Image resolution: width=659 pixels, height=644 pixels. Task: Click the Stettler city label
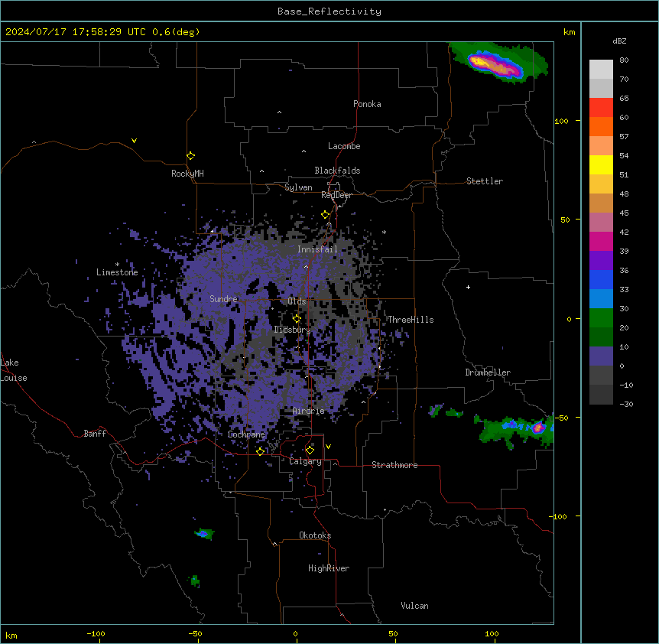click(x=485, y=181)
